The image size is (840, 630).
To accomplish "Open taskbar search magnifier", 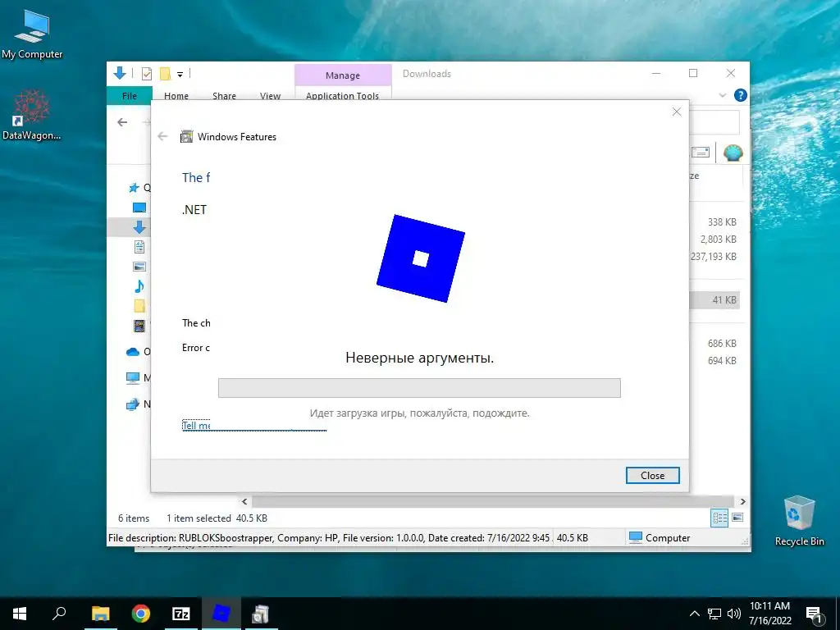I will (x=59, y=614).
